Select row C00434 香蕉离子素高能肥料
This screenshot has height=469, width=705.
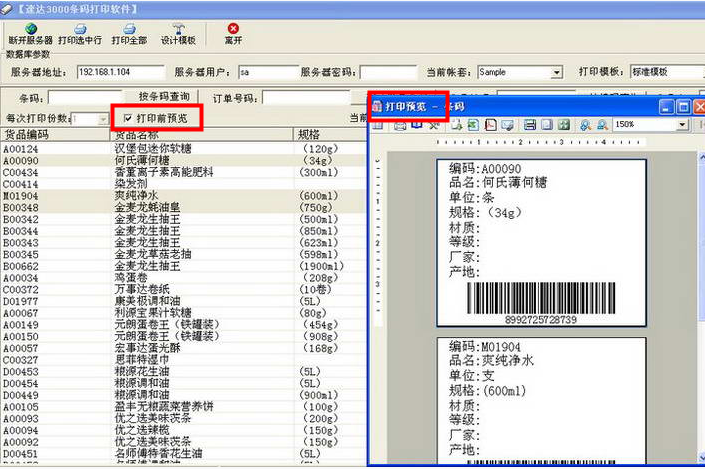coord(183,172)
